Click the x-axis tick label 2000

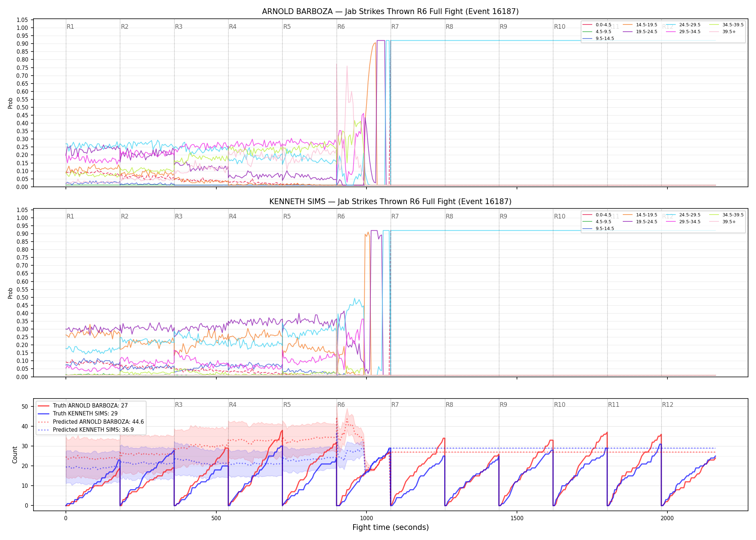(667, 518)
